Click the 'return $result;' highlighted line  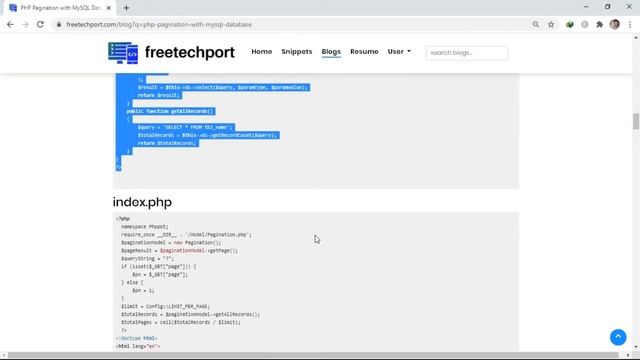click(158, 95)
